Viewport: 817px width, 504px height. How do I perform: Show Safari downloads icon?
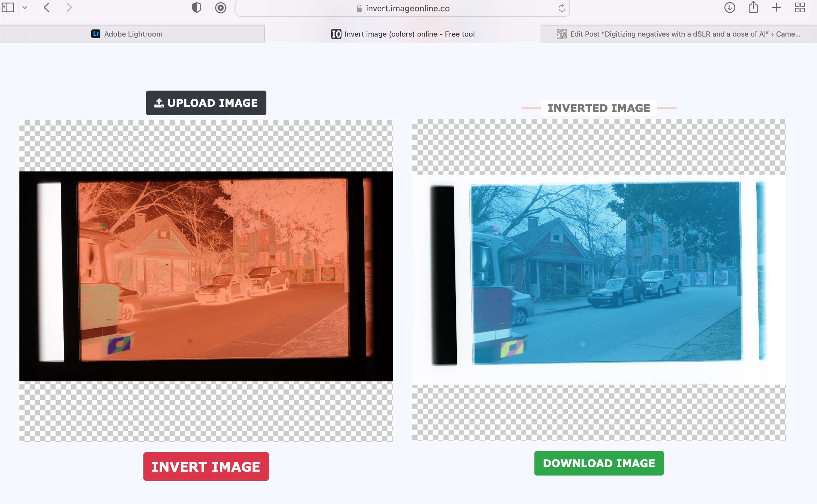(x=730, y=7)
